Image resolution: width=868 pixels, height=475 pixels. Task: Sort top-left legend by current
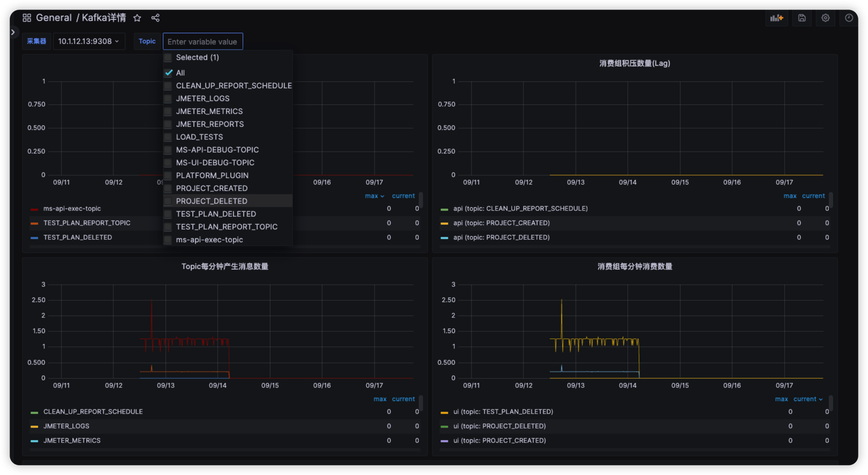[403, 196]
